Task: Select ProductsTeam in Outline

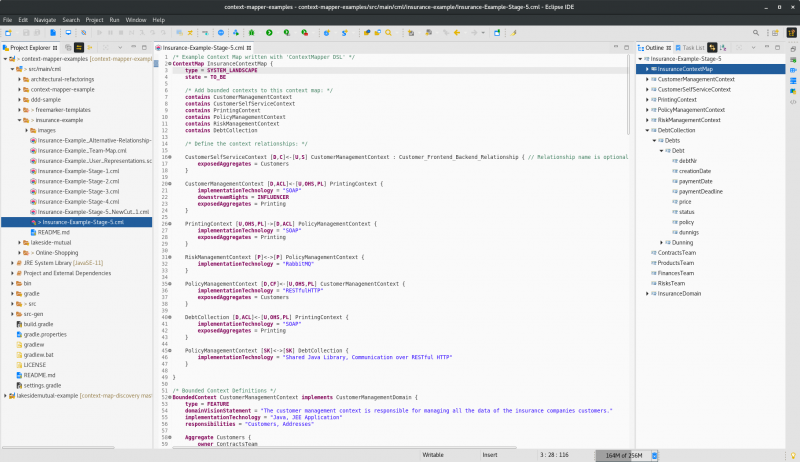Action: click(676, 263)
